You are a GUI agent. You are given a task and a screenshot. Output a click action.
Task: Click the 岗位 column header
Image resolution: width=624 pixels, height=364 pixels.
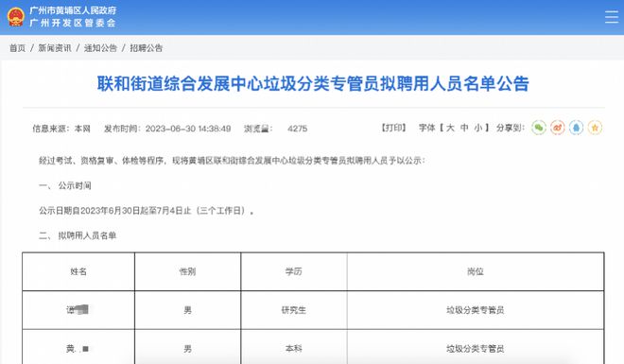click(476, 271)
